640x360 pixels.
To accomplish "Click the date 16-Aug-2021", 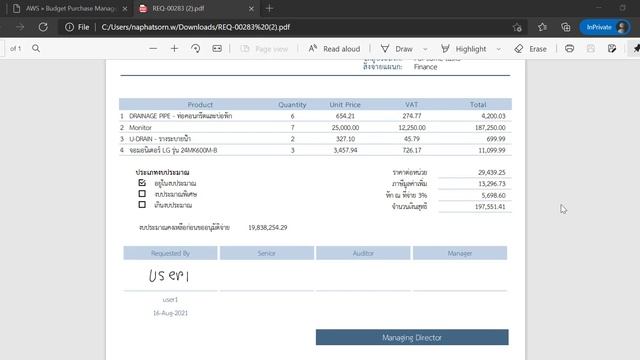I will coord(170,313).
